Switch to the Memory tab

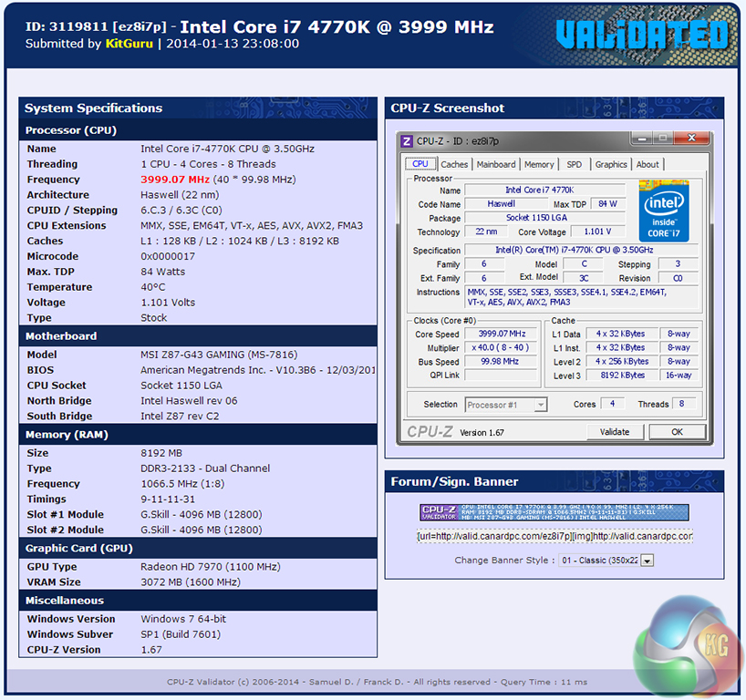pyautogui.click(x=539, y=165)
